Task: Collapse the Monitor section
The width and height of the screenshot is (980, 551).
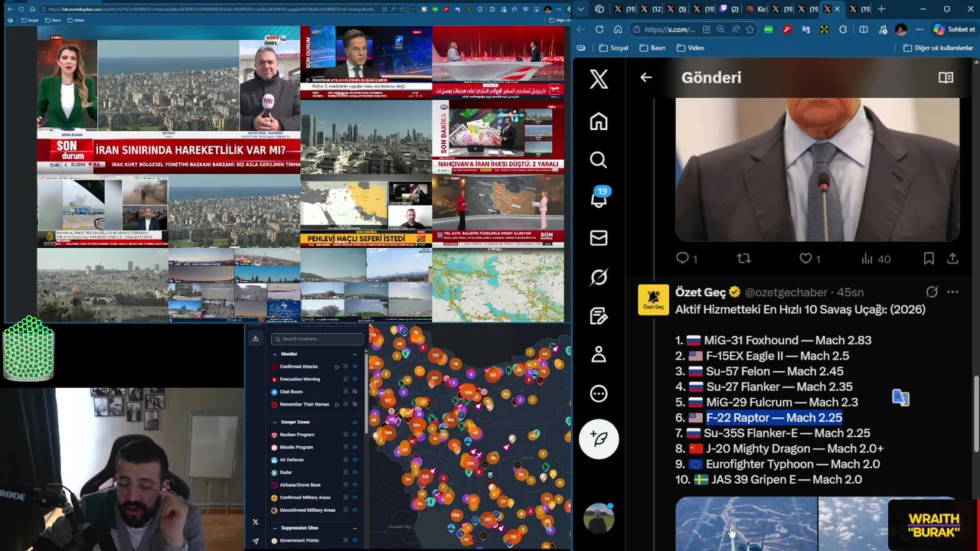Action: click(275, 354)
